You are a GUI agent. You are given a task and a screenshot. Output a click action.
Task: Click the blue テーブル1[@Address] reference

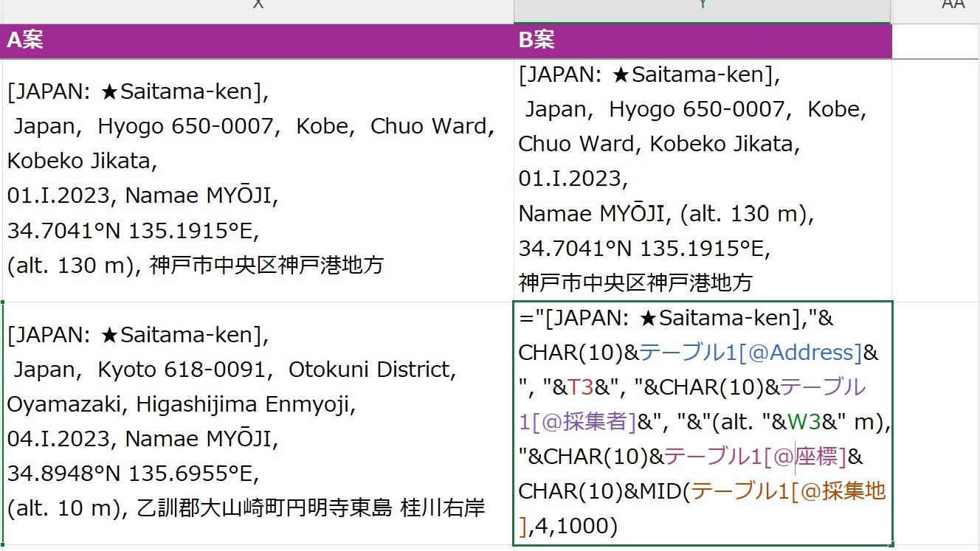[750, 353]
